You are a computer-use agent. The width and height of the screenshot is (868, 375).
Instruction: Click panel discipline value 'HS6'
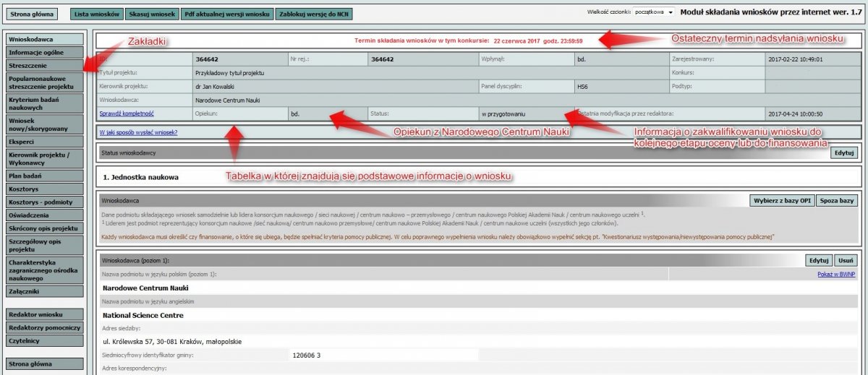click(582, 87)
